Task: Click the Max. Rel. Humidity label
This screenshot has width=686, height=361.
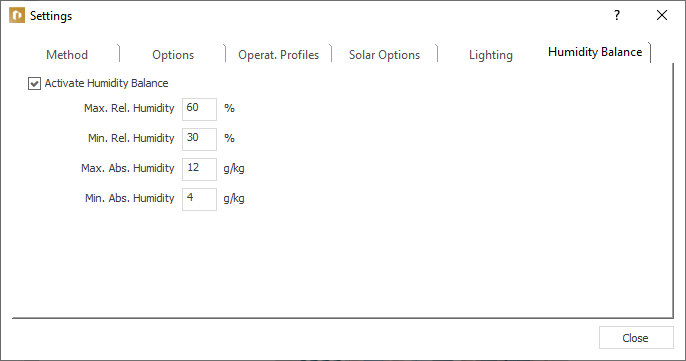Action: (x=129, y=108)
